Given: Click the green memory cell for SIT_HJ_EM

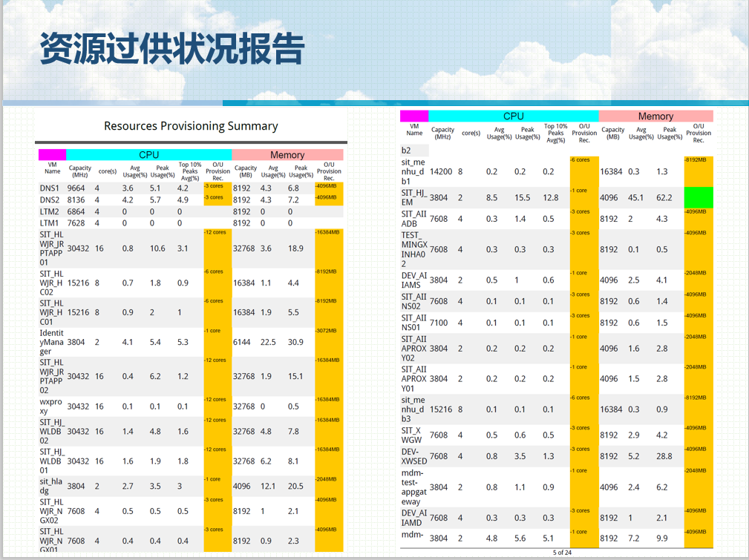Looking at the screenshot, I should 698,198.
